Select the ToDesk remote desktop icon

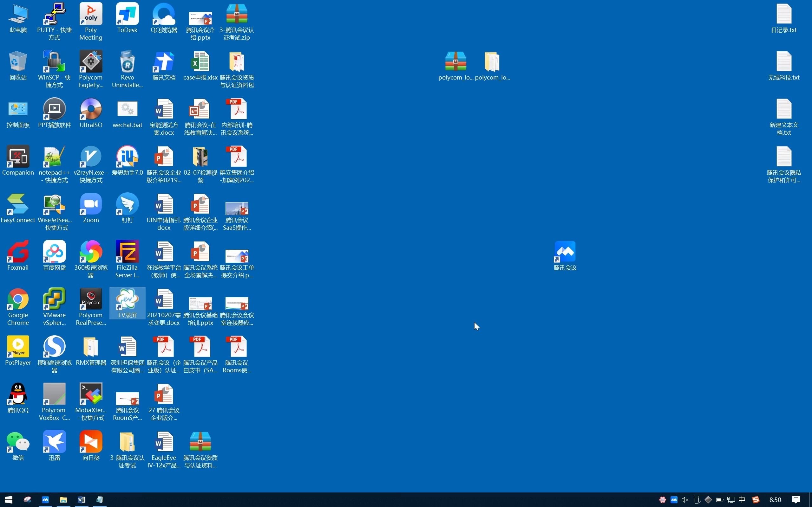coord(127,15)
